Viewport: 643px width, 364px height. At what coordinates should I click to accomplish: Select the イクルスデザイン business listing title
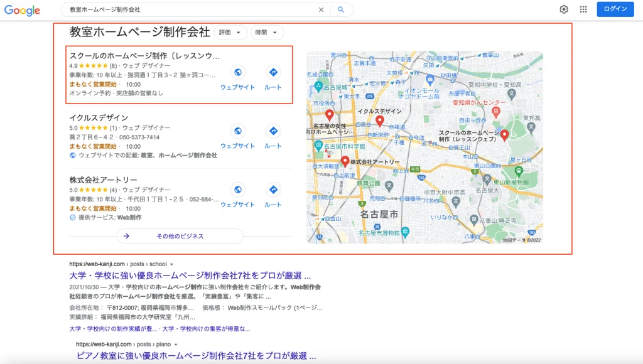[99, 118]
